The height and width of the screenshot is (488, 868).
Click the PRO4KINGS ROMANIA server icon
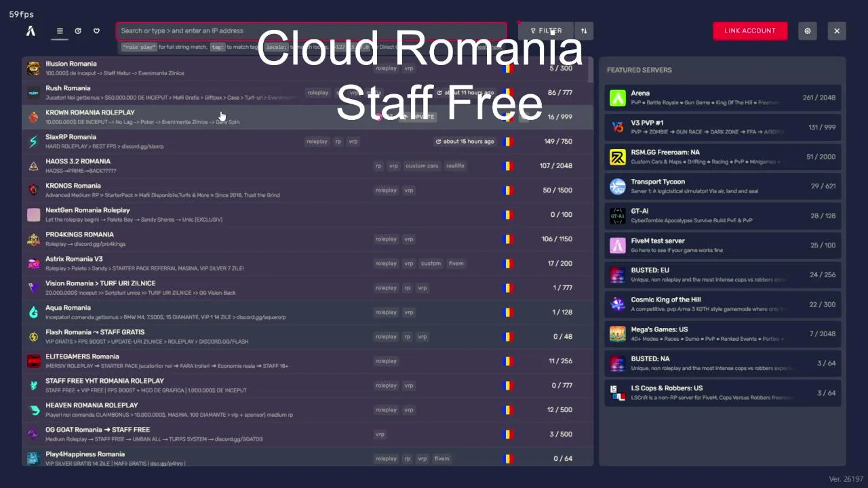pyautogui.click(x=33, y=239)
